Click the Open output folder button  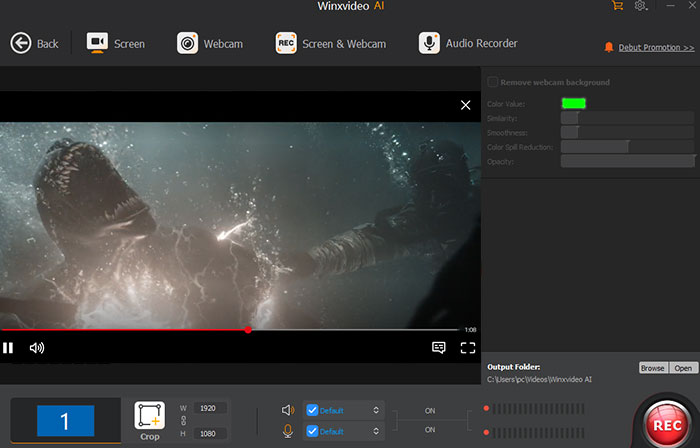tap(683, 368)
